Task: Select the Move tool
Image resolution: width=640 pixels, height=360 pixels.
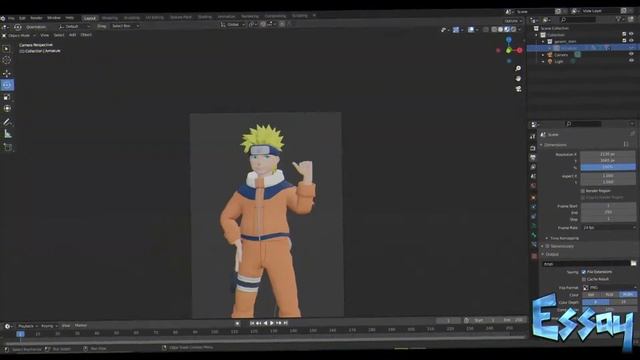Action: [7, 73]
